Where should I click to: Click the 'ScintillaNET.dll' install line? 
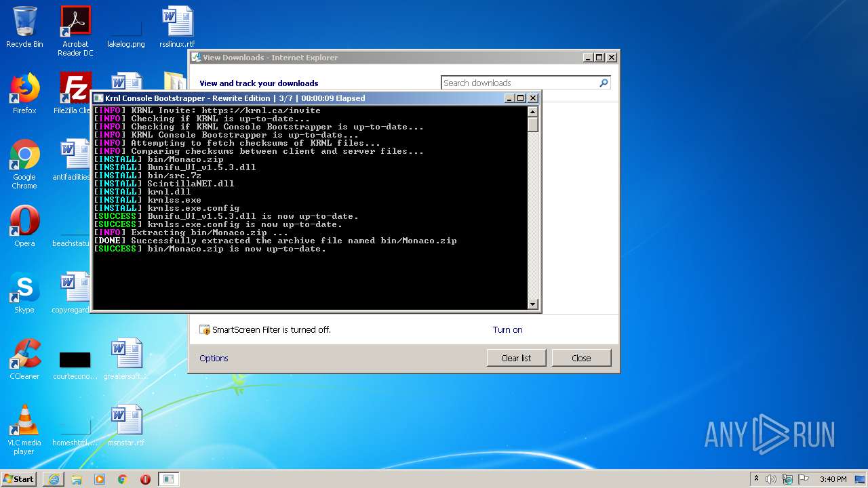(x=163, y=184)
